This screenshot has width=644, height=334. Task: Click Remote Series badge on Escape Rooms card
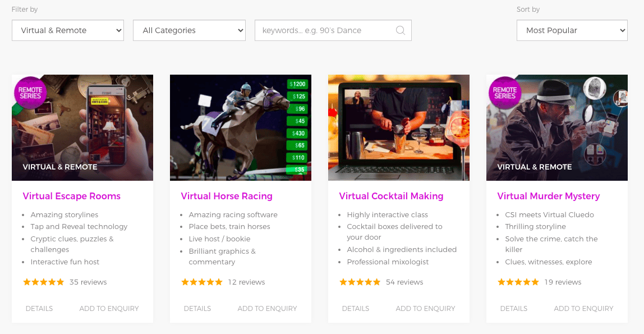[30, 93]
